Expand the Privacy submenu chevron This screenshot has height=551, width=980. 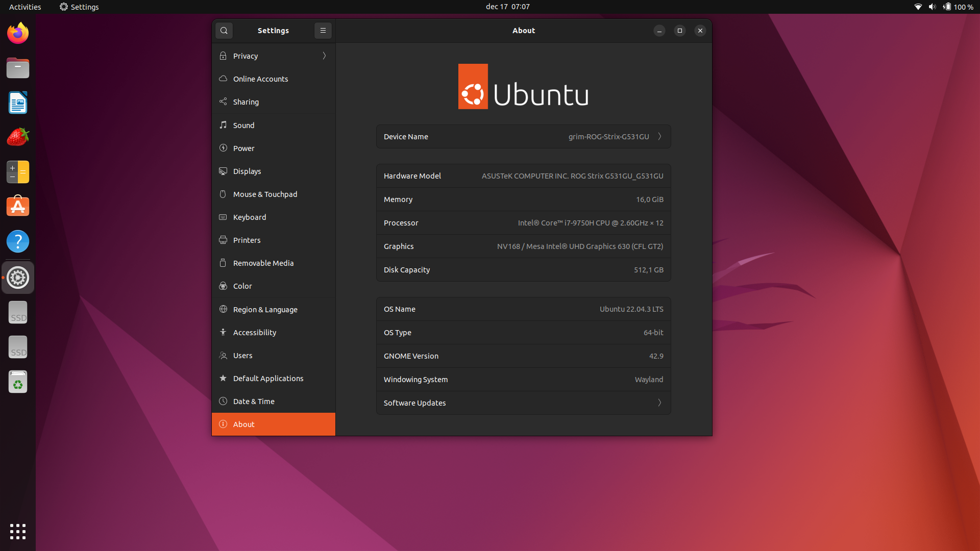(324, 56)
